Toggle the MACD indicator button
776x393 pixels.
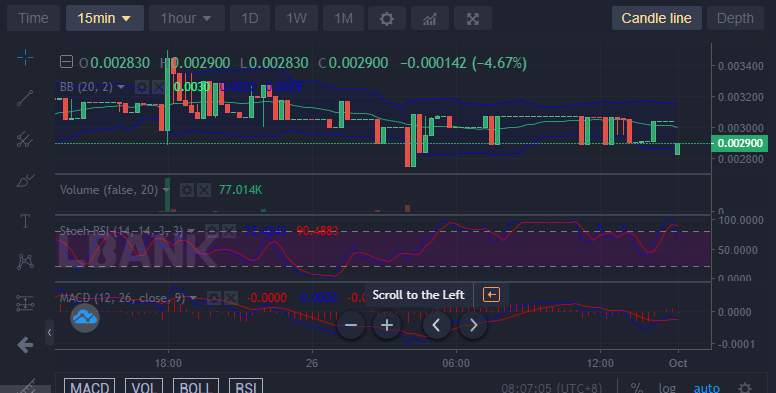pos(90,387)
